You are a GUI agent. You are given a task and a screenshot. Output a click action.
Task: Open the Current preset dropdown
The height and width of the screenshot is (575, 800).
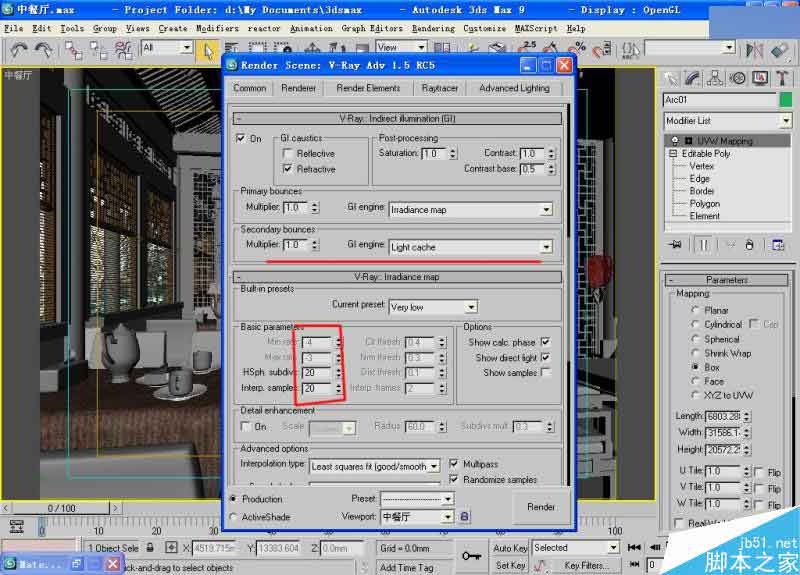point(470,307)
